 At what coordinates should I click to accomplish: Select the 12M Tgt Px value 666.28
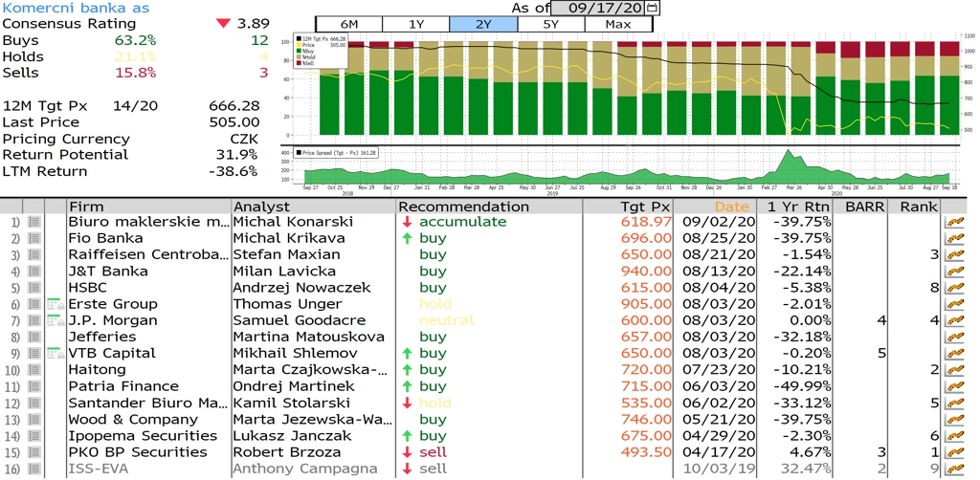[234, 106]
